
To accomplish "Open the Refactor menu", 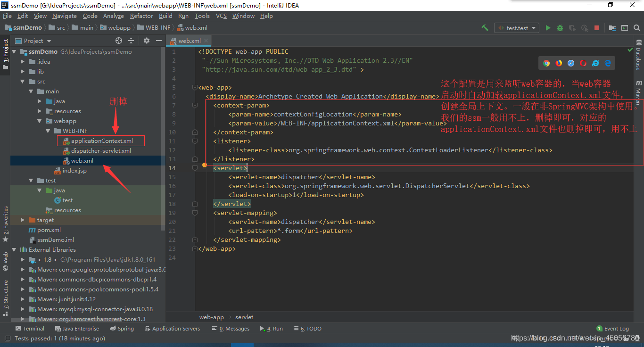I will pyautogui.click(x=141, y=16).
